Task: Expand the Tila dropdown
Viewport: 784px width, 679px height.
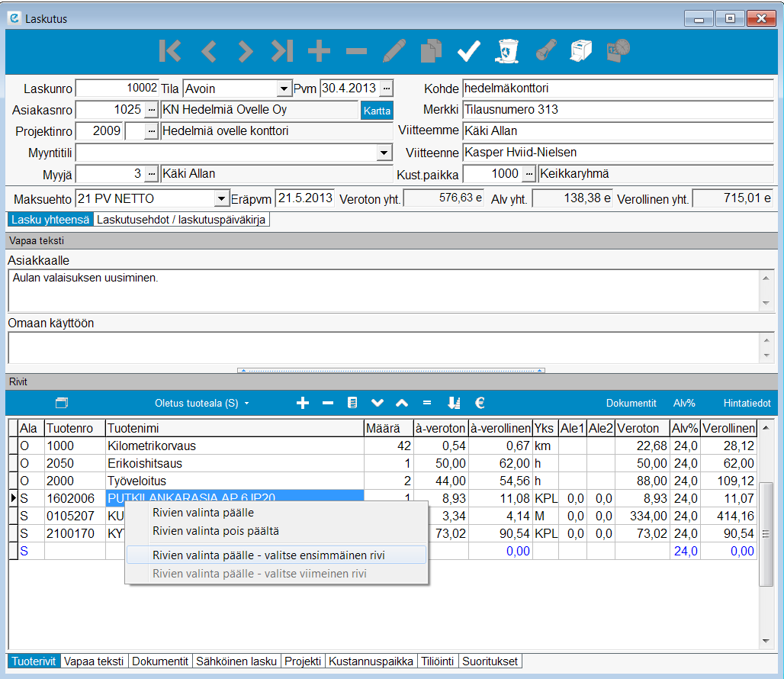Action: coord(284,89)
